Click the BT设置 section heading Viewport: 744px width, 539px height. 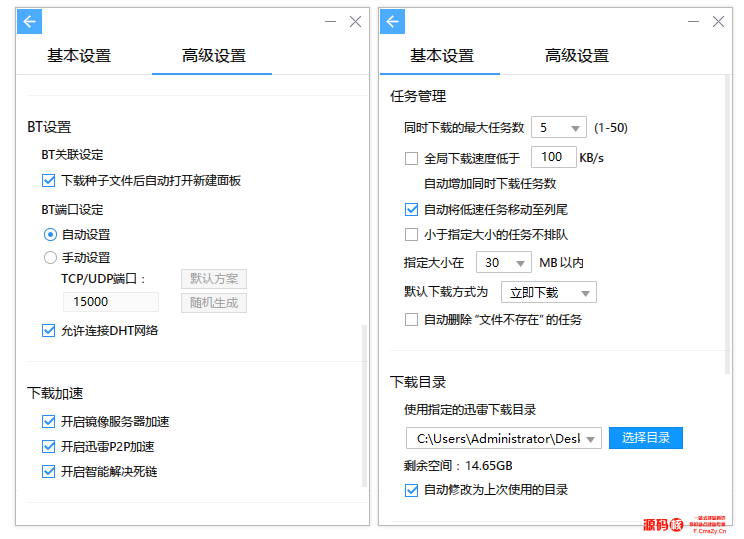tap(49, 127)
